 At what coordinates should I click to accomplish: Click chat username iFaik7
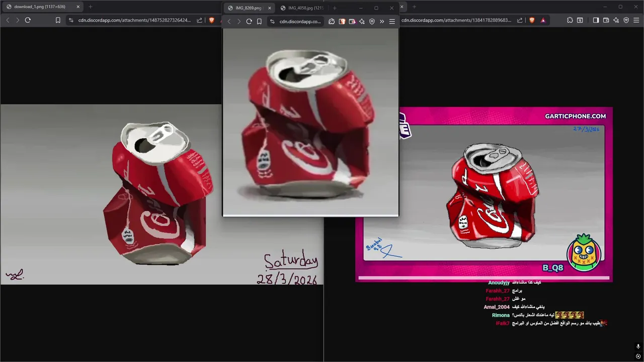point(503,323)
